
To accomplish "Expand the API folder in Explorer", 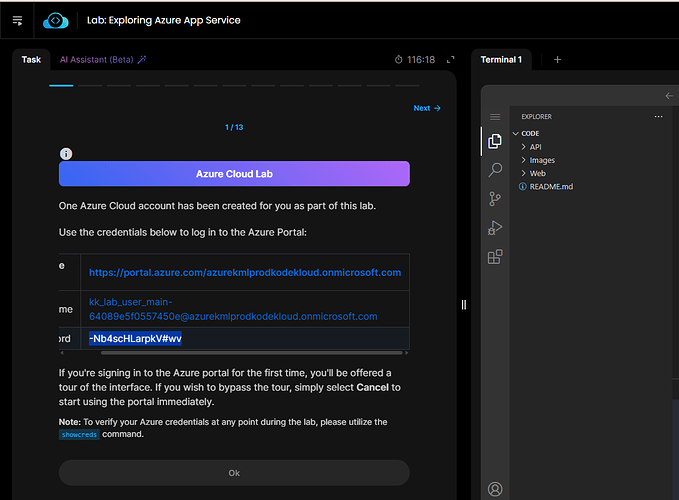I will (x=535, y=147).
